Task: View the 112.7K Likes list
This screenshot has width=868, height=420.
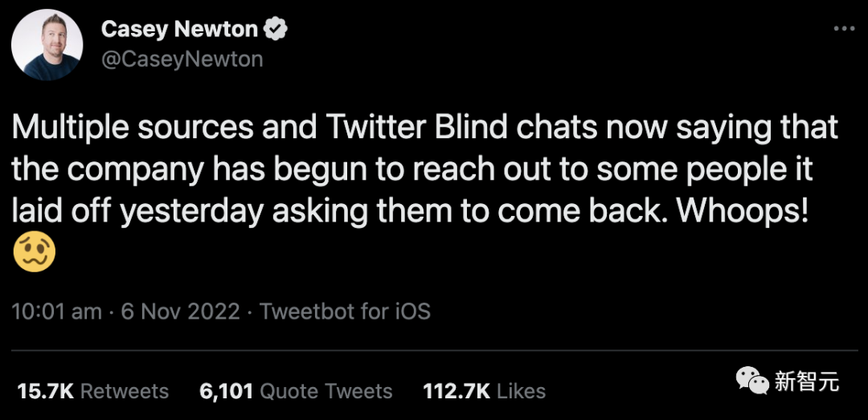Action: [484, 391]
